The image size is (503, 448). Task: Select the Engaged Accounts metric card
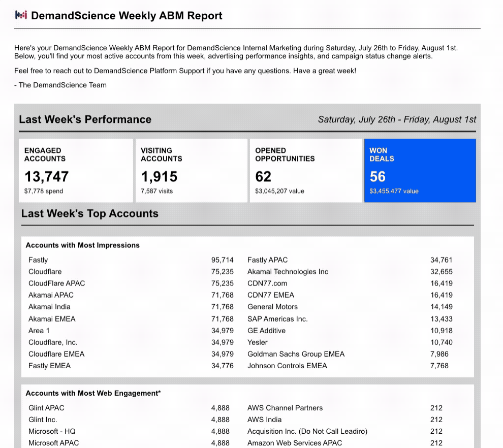click(76, 170)
